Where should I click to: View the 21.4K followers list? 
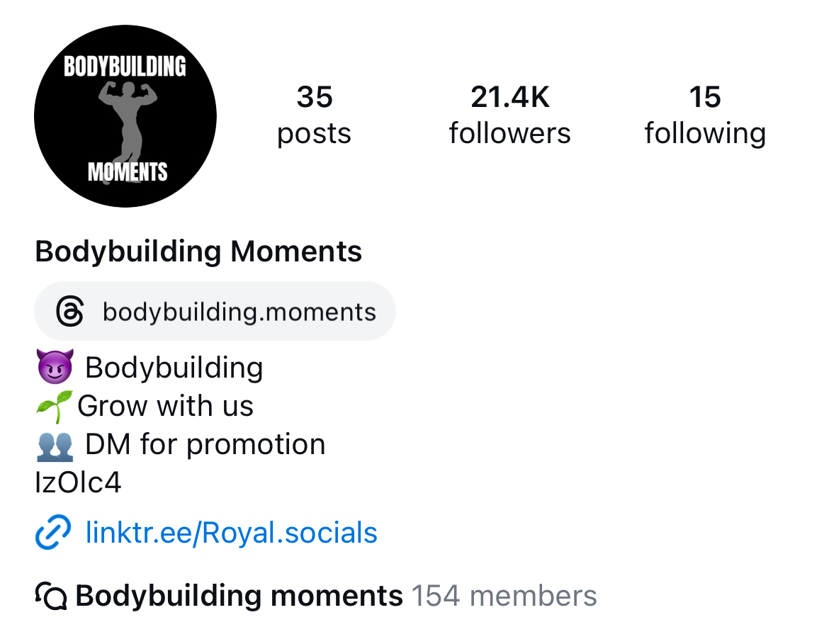pyautogui.click(x=510, y=115)
